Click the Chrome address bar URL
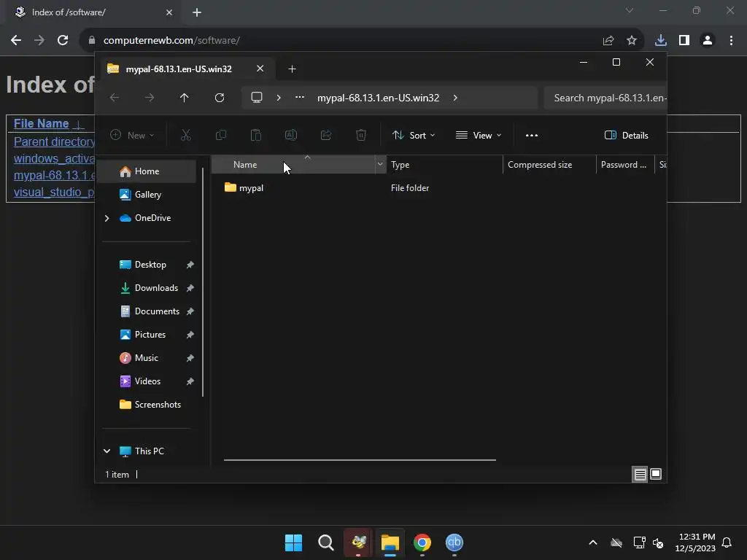The height and width of the screenshot is (560, 747). 171,41
